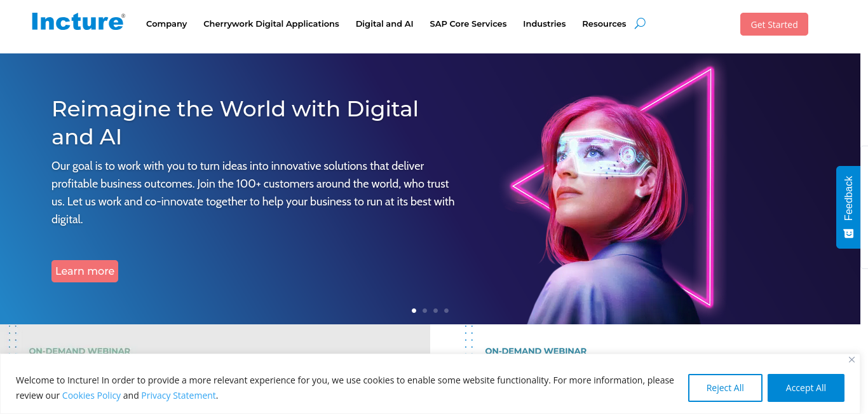Click the hero headline 'Reimagine the World with Digital and AI'
The image size is (868, 414).
coord(235,123)
